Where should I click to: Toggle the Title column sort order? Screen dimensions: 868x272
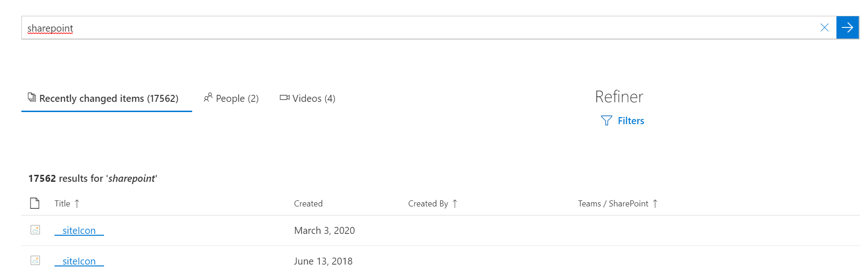[77, 203]
